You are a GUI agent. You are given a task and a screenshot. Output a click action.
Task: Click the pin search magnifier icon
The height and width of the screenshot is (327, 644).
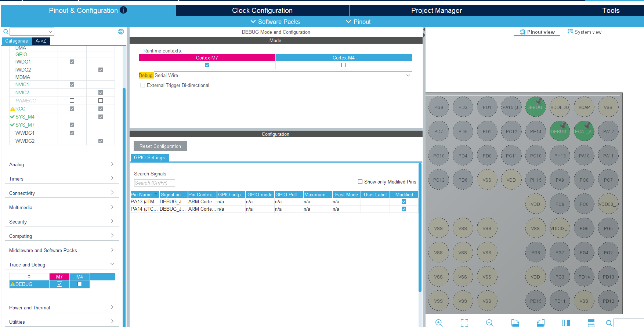click(x=609, y=323)
